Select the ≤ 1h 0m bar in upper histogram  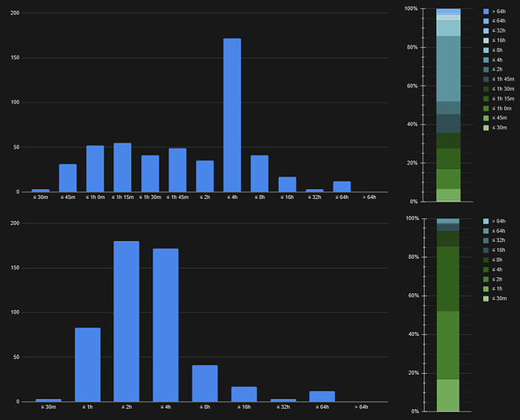point(95,168)
